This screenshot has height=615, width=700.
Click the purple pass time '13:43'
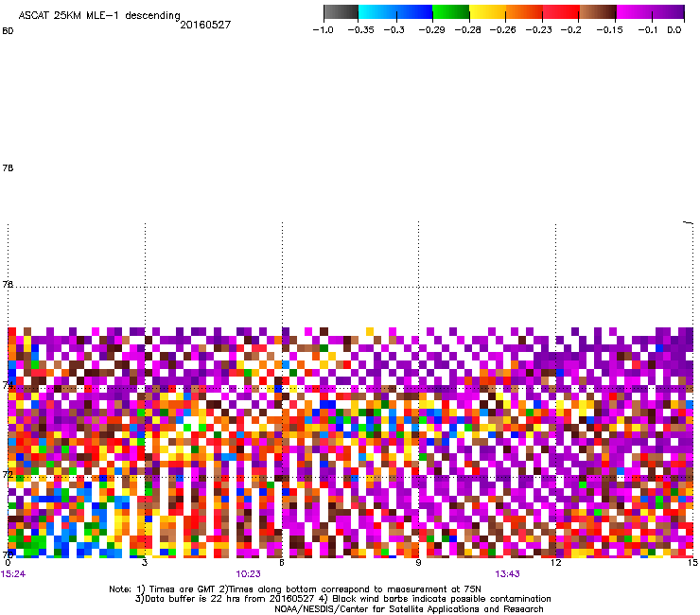(x=507, y=574)
